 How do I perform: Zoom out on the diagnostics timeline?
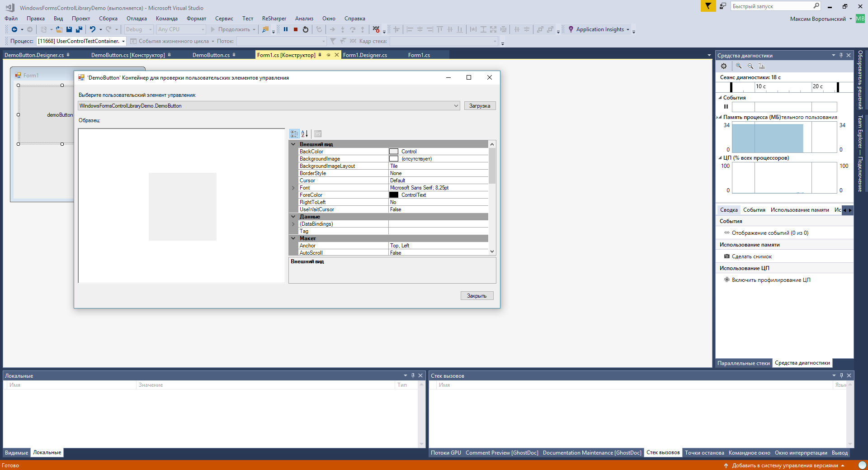(750, 66)
